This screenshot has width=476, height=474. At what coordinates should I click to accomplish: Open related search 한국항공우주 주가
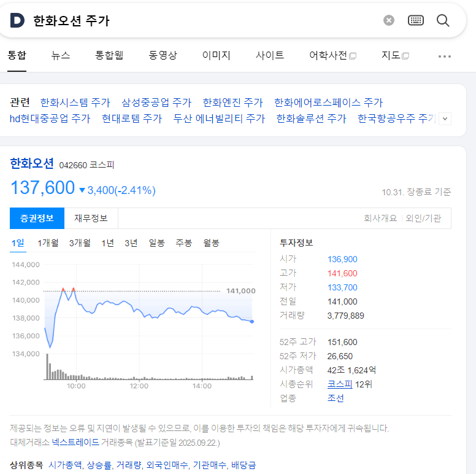coord(397,118)
